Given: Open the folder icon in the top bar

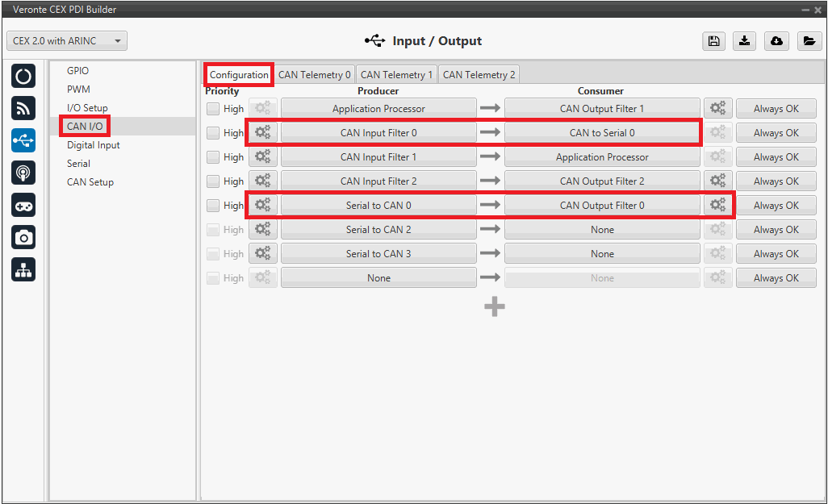Looking at the screenshot, I should click(809, 41).
